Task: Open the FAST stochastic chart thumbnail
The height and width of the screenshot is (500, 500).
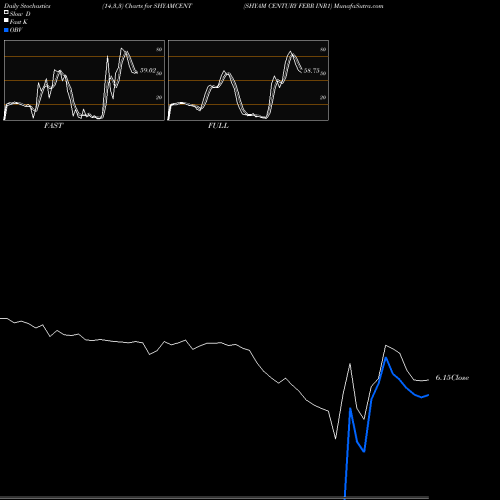Action: click(84, 80)
